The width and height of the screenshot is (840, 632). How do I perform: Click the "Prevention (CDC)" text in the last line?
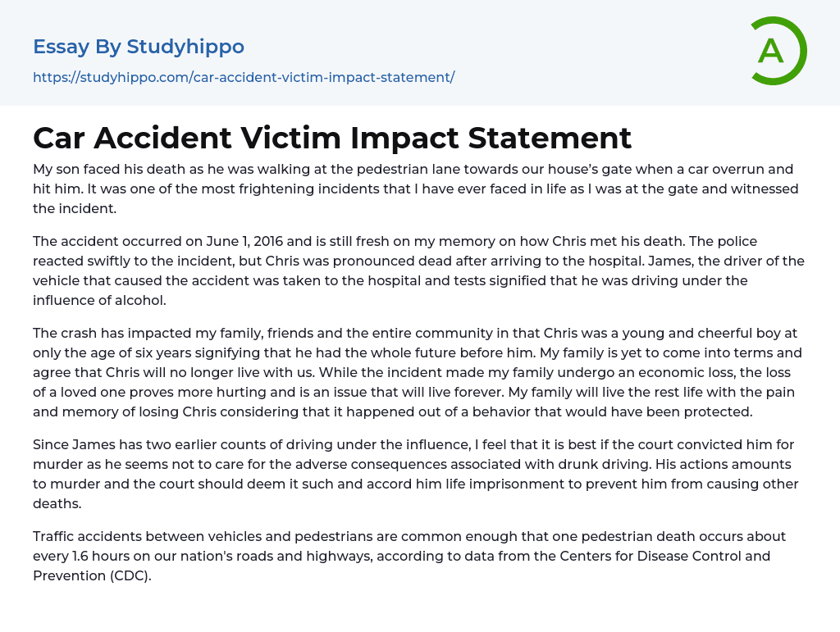click(92, 575)
